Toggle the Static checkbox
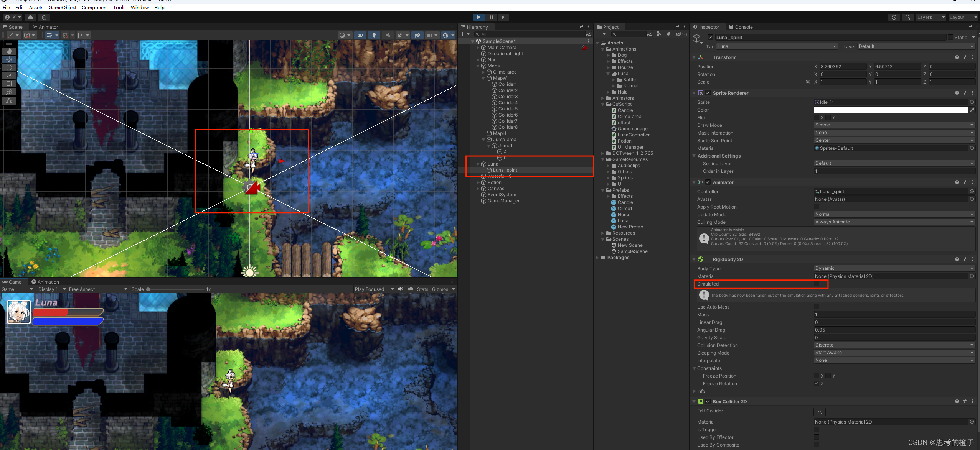980x450 pixels. pos(950,38)
